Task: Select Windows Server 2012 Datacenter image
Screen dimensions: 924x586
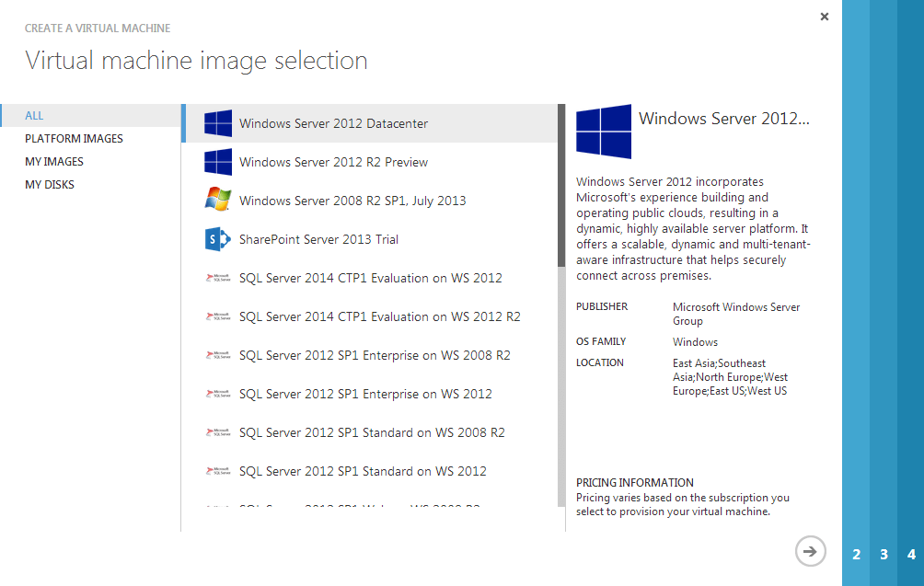Action: click(x=369, y=123)
